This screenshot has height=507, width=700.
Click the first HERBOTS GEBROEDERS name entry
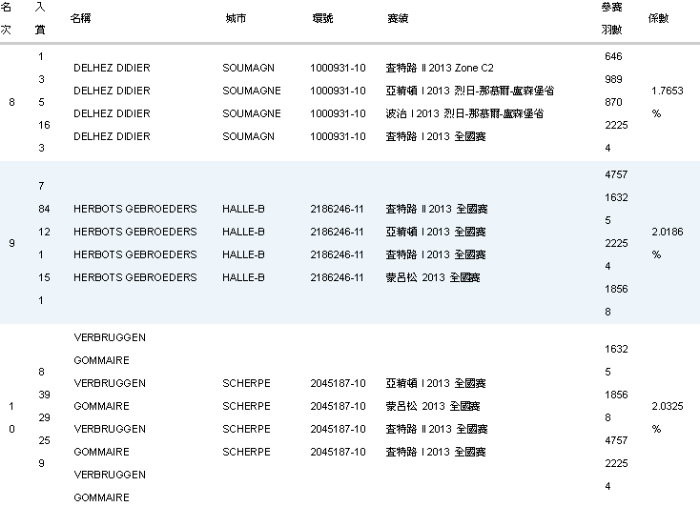click(135, 209)
